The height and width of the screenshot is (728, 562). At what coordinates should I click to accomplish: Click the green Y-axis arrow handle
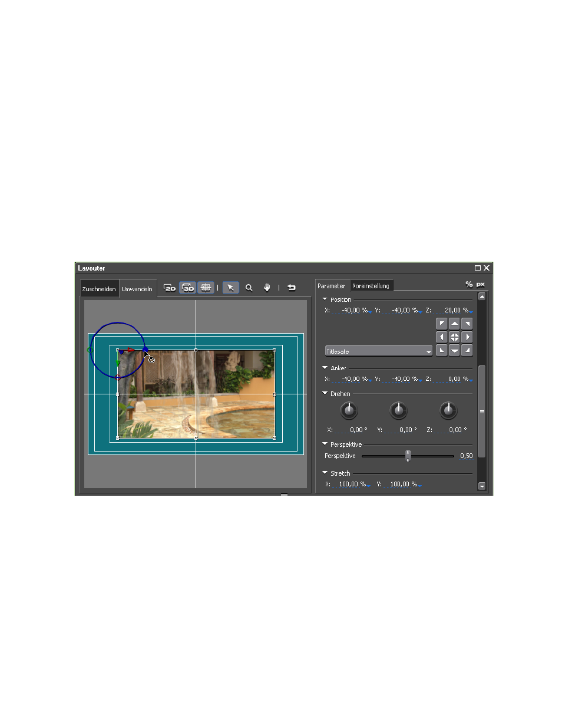tap(118, 363)
